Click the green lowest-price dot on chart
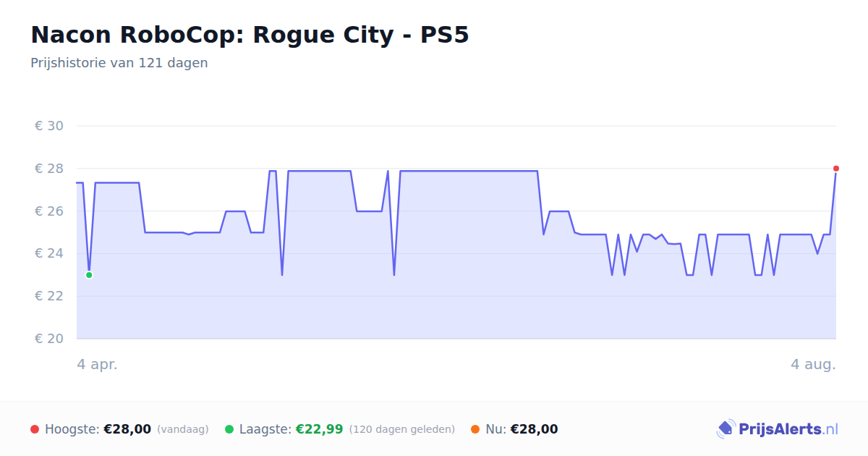Screen dimensions: 868x456 [x=89, y=275]
